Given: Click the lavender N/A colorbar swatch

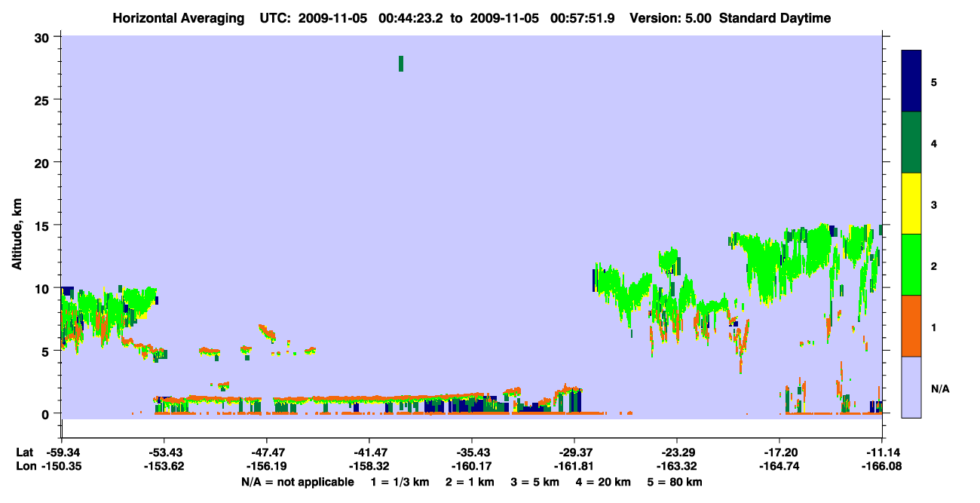Looking at the screenshot, I should (x=911, y=387).
